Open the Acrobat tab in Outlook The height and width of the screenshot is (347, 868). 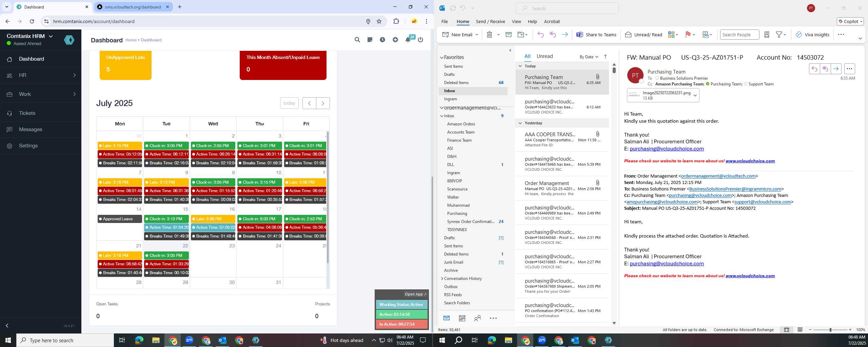tap(552, 21)
